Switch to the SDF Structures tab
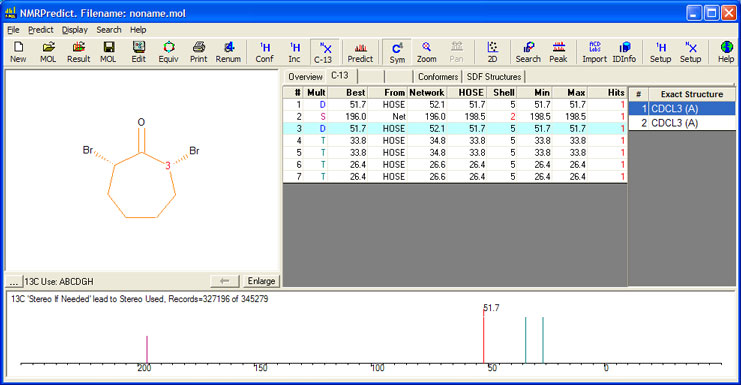Image resolution: width=741 pixels, height=385 pixels. 494,77
